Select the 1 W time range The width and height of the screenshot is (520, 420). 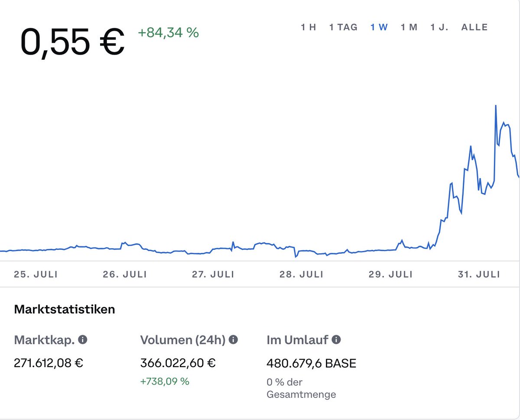(x=379, y=27)
